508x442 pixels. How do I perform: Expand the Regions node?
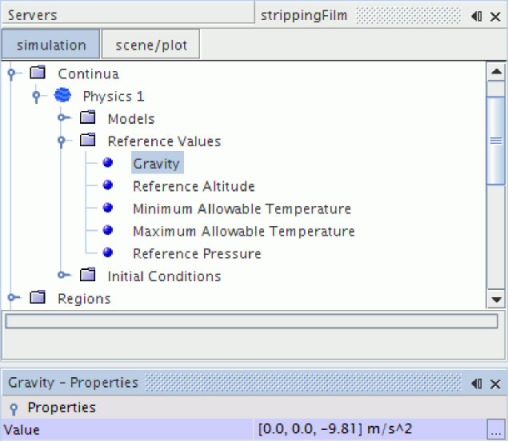click(12, 297)
